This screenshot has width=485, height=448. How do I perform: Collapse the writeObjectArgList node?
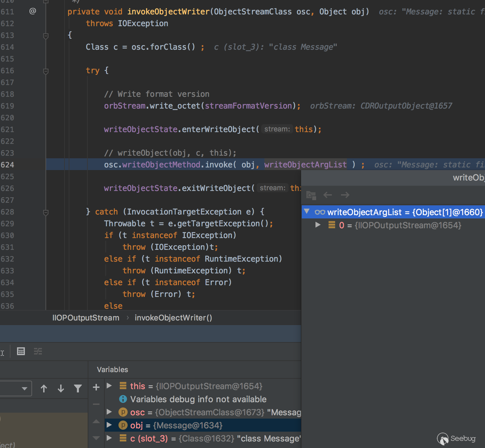307,212
